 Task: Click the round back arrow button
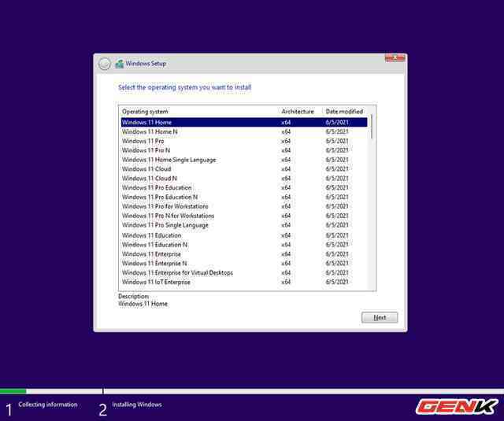coord(104,64)
